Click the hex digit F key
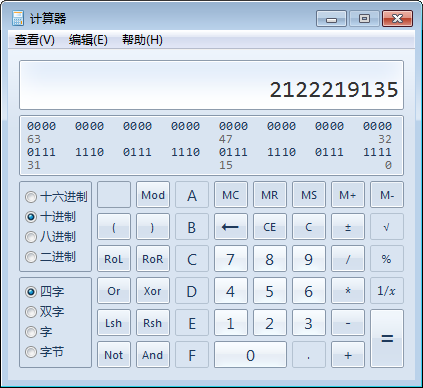423x388 pixels. click(x=192, y=355)
